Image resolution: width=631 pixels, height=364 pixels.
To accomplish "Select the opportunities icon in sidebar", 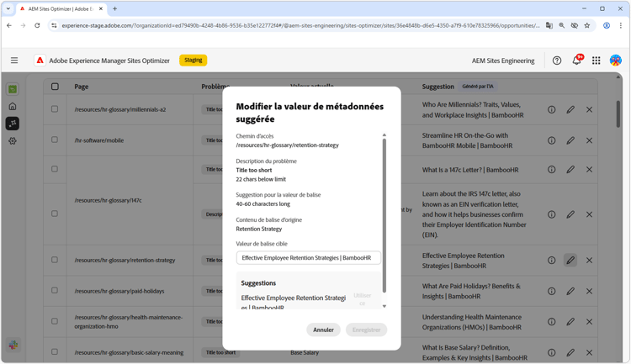I will (13, 124).
